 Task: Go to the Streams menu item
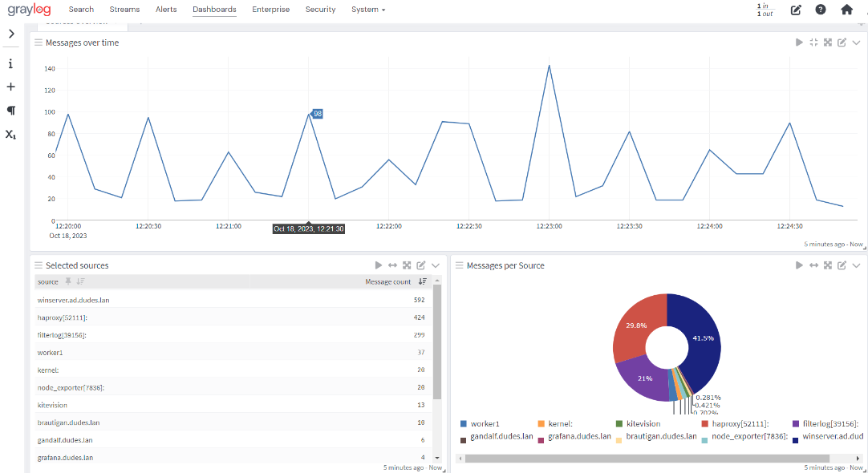tap(124, 10)
